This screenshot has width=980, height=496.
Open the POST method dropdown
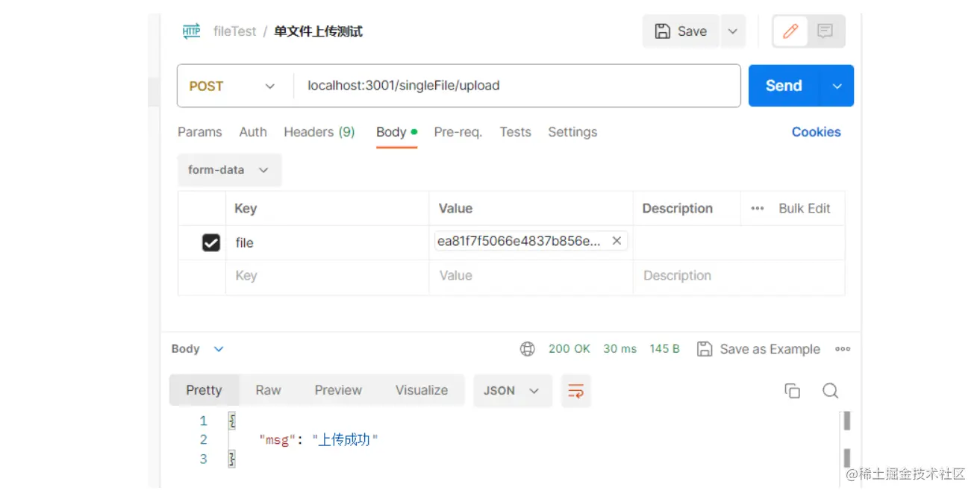[231, 86]
